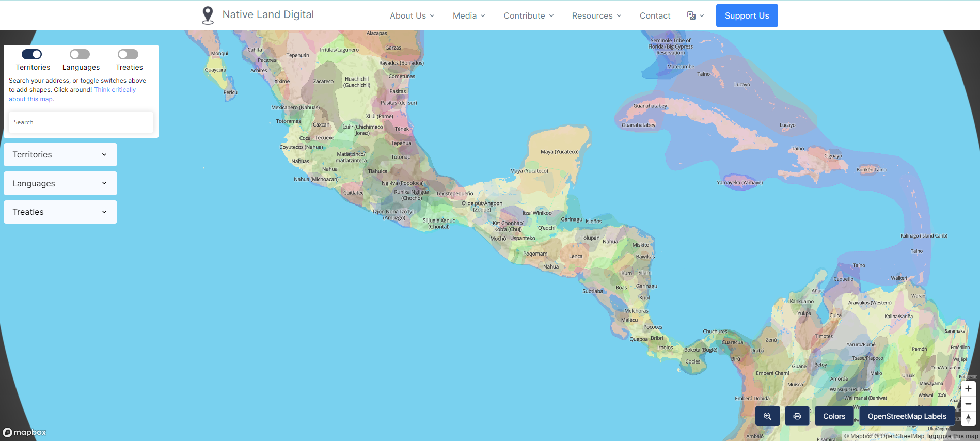Turn off the Territories switch
Screen dimensions: 980x442
(31, 54)
